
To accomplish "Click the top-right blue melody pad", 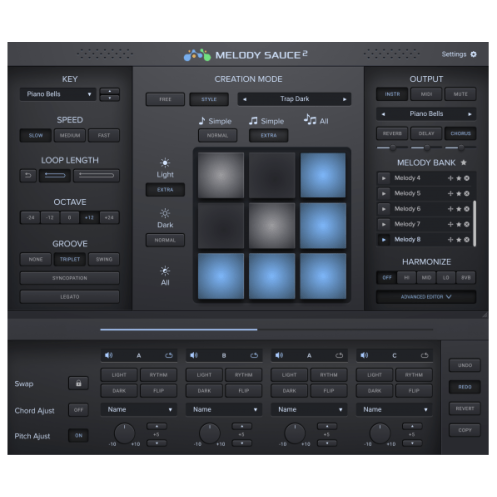I will [323, 175].
